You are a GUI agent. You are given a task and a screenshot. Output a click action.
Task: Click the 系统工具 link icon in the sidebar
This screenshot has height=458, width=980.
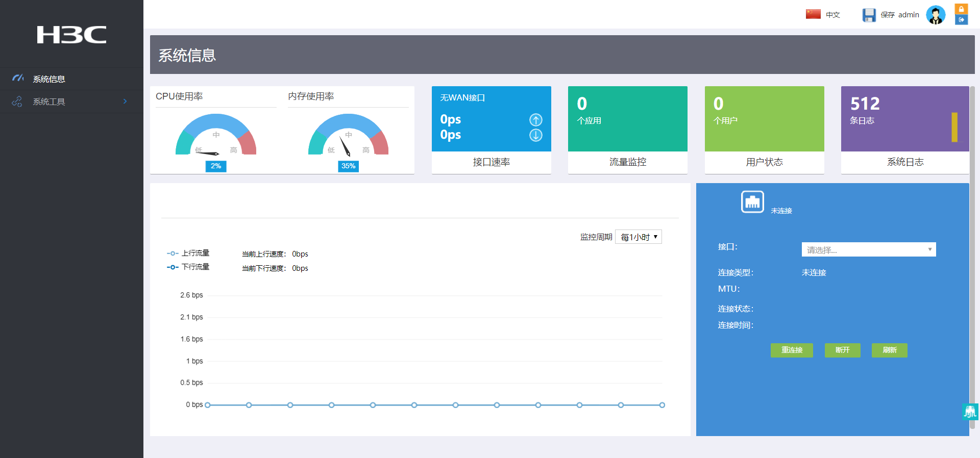(17, 101)
